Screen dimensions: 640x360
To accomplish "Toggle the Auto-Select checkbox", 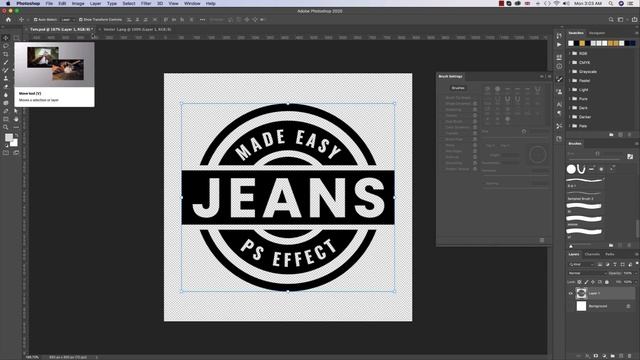I will [36, 20].
